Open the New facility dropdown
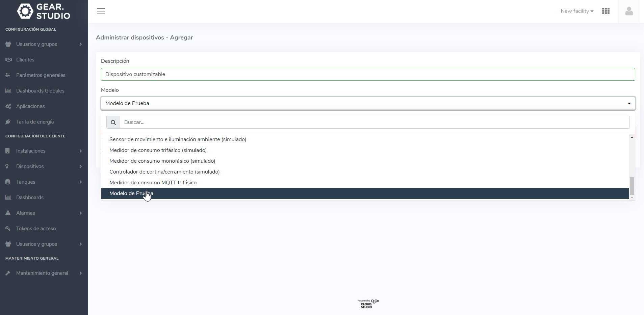 576,11
